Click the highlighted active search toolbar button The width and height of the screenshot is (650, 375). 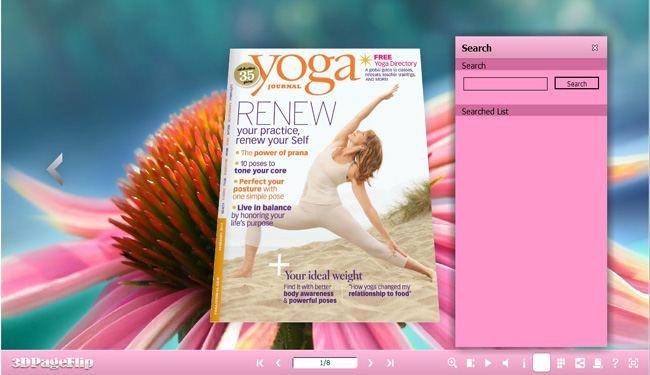[x=541, y=363]
